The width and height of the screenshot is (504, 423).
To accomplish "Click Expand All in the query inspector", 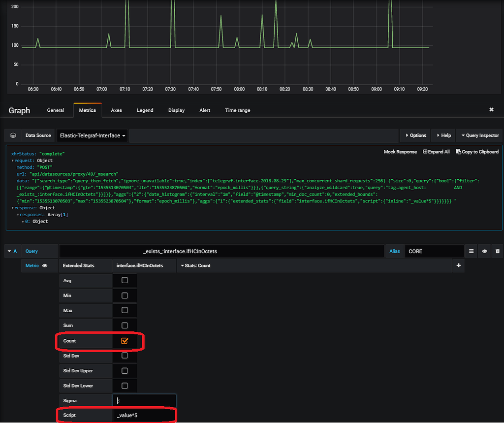I will (x=436, y=152).
